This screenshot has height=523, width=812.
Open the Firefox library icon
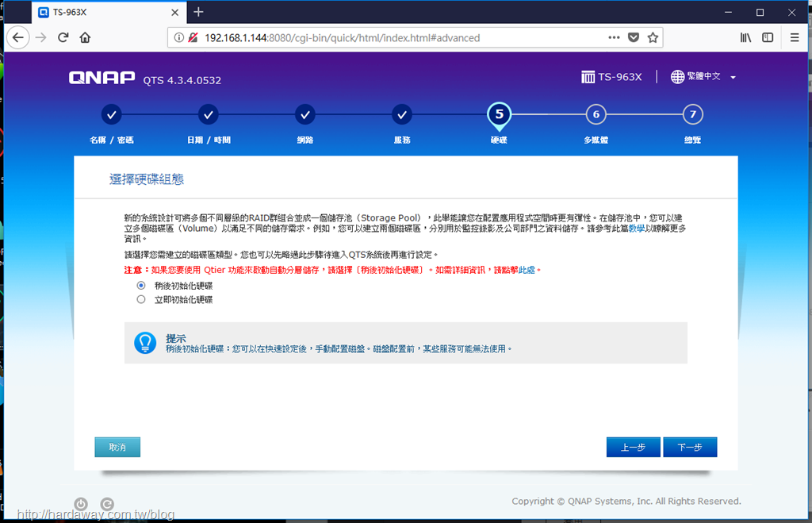pos(745,38)
